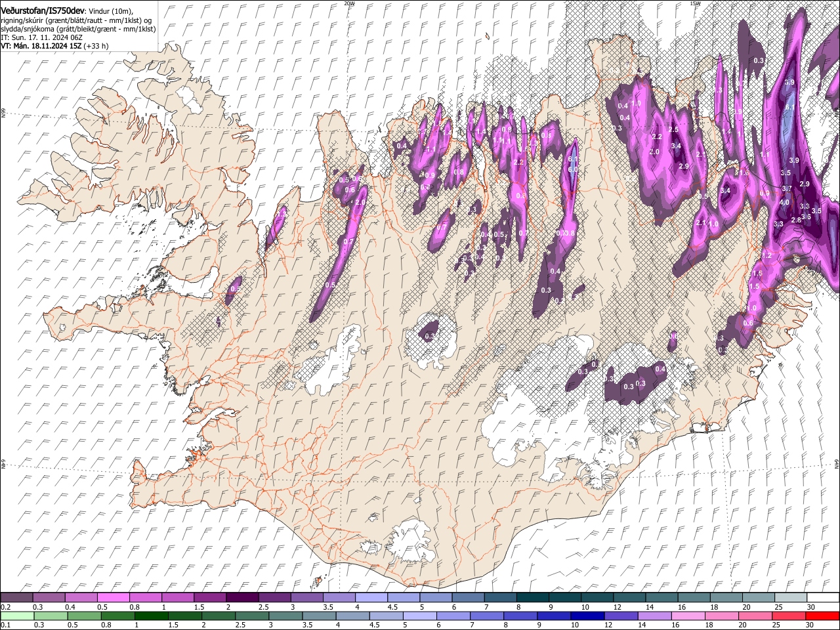Click lower legend swatch between 0.1 and 0.3
The width and height of the screenshot is (840, 630).
[17, 616]
